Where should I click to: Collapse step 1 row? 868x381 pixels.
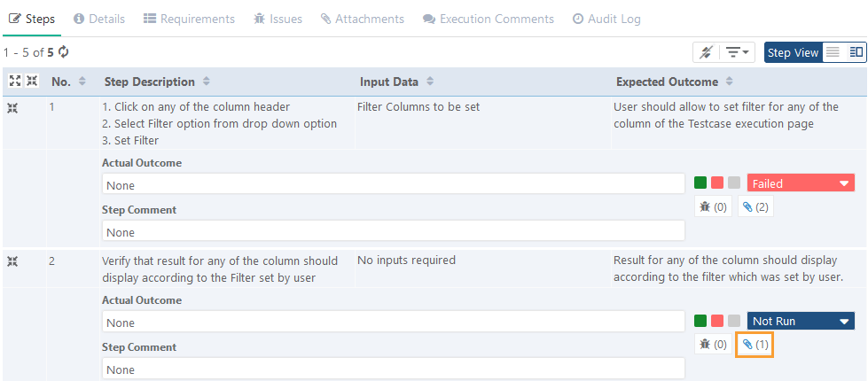(12, 107)
